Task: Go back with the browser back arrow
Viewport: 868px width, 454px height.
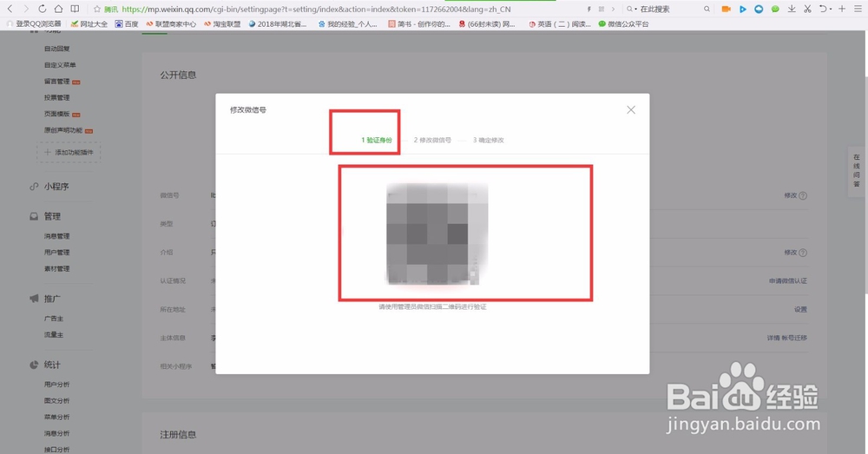Action: click(x=10, y=9)
